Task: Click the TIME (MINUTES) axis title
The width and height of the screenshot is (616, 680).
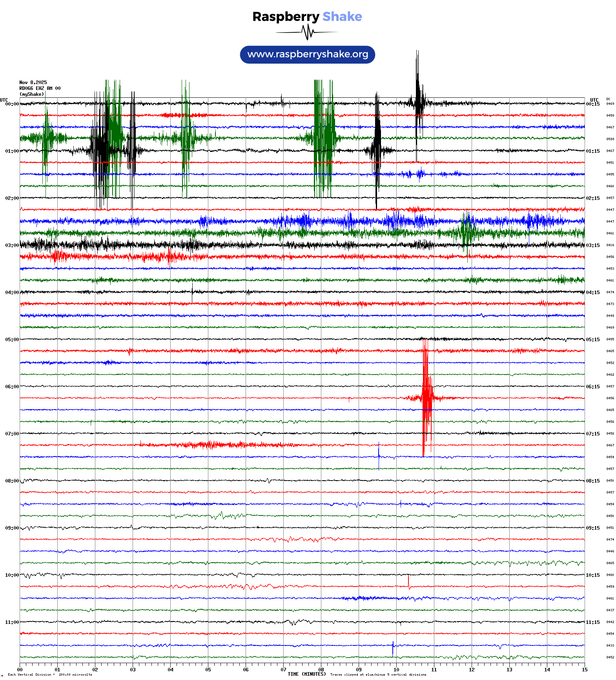Action: [x=306, y=674]
